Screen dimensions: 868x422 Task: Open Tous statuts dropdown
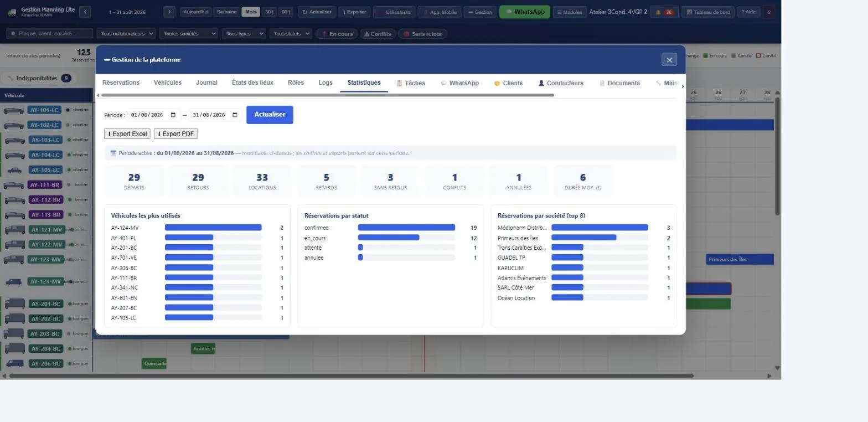[x=291, y=34]
